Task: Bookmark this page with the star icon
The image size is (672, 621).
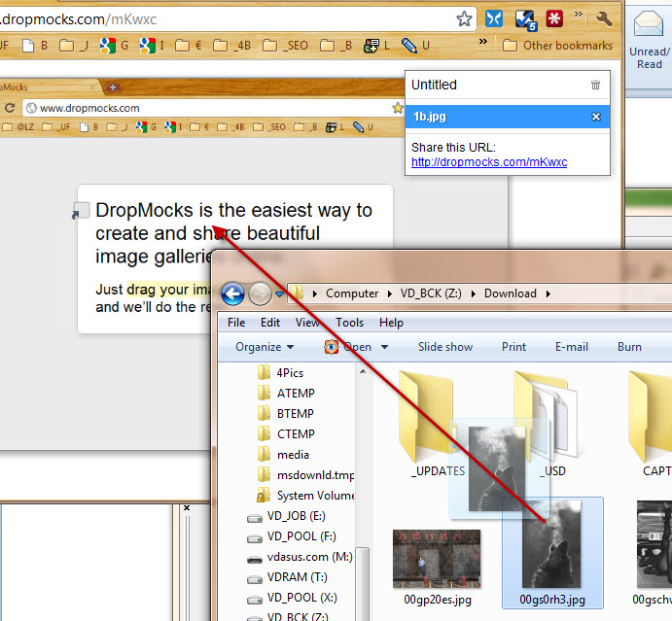Action: pos(464,18)
